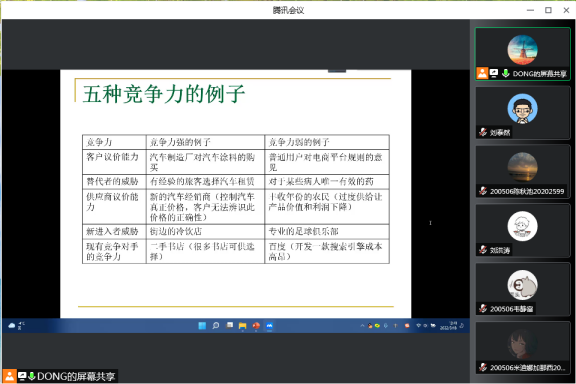Toggle muted mic icon on 刘洪涛 tile
The height and width of the screenshot is (384, 576).
(x=483, y=250)
